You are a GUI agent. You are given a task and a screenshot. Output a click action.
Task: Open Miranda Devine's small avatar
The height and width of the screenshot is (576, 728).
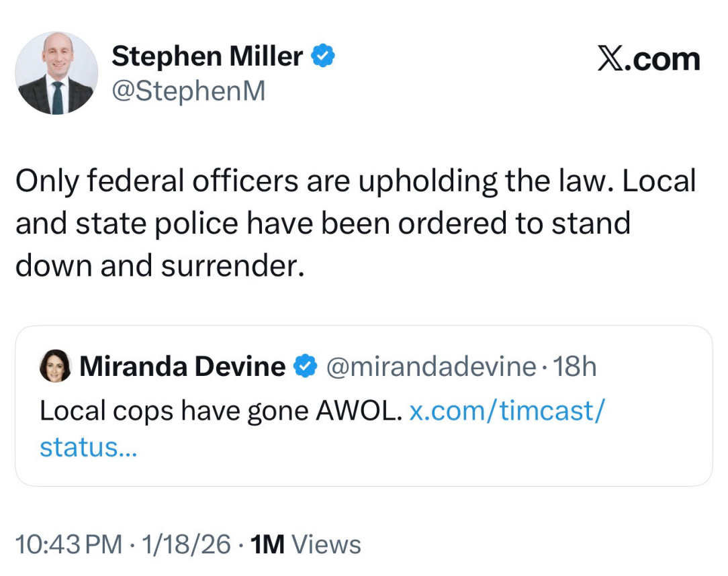(x=55, y=366)
